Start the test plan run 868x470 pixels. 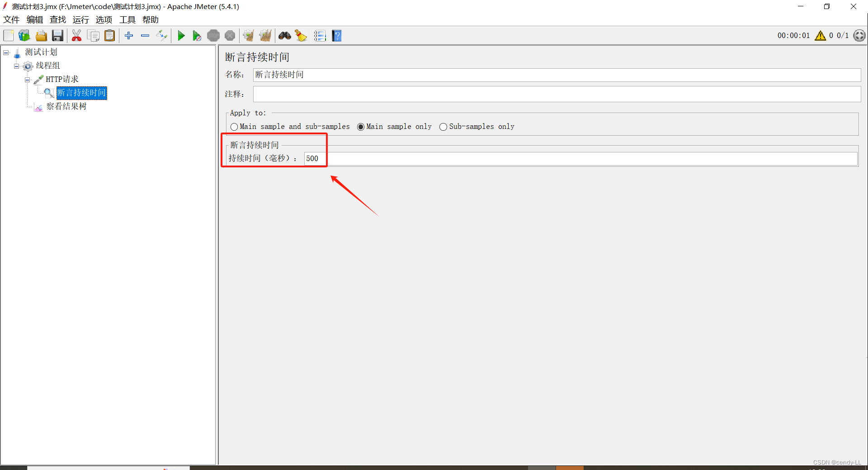[x=181, y=35]
